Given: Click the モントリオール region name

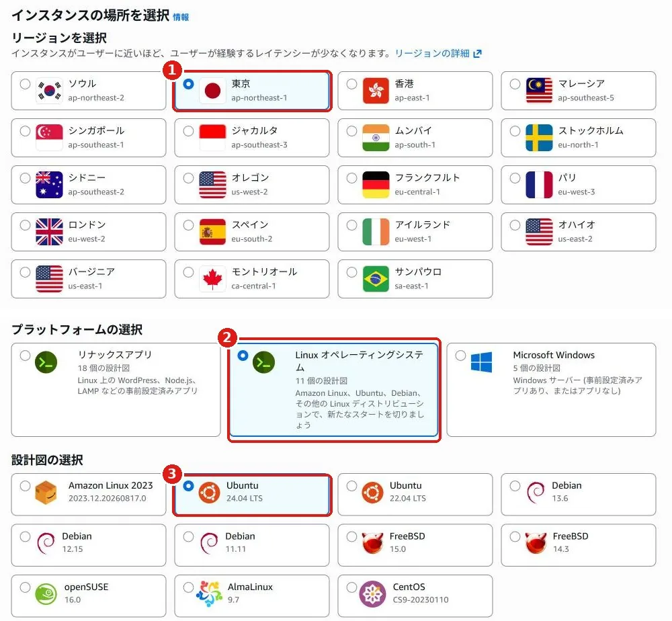Looking at the screenshot, I should click(x=264, y=272).
